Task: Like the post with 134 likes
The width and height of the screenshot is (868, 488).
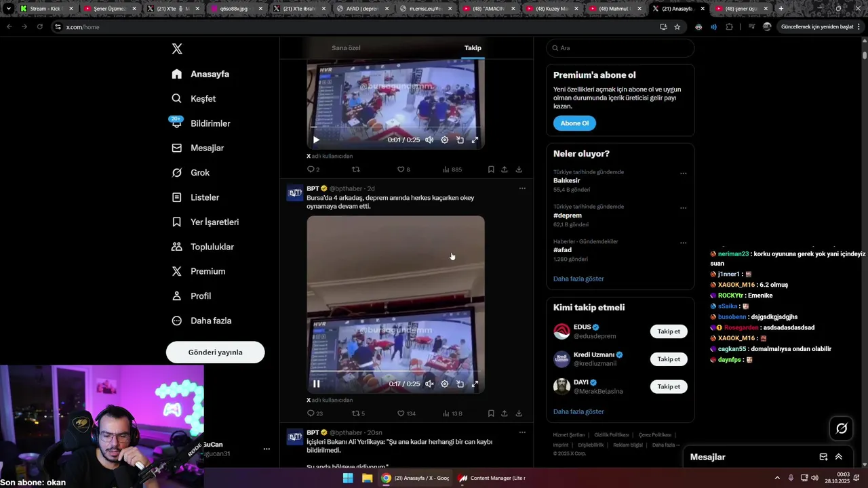Action: click(406, 413)
